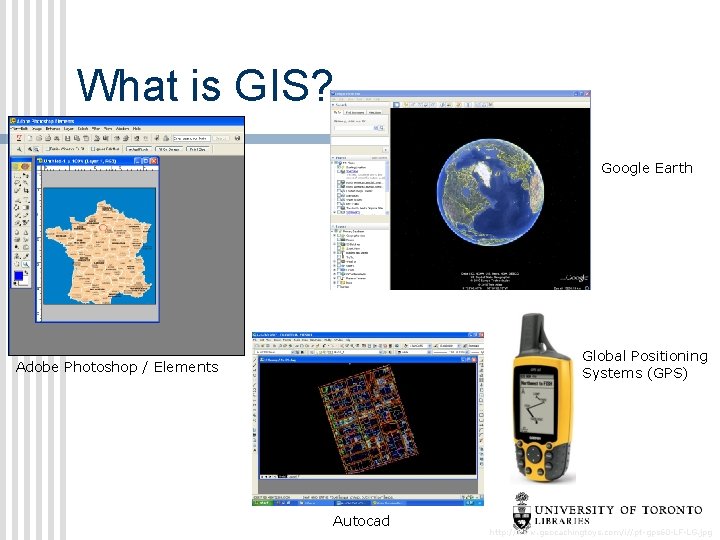Click the New document icon in the Photoshop Elements shortcuts bar
720x540 pixels.
(x=30, y=138)
